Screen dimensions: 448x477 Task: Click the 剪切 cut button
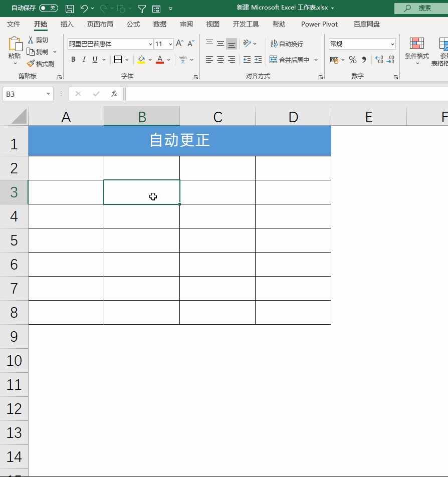coord(38,40)
